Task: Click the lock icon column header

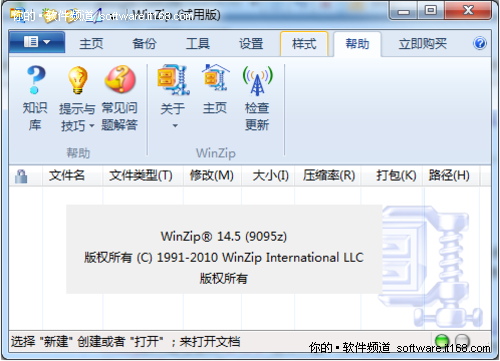Action: coord(21,176)
